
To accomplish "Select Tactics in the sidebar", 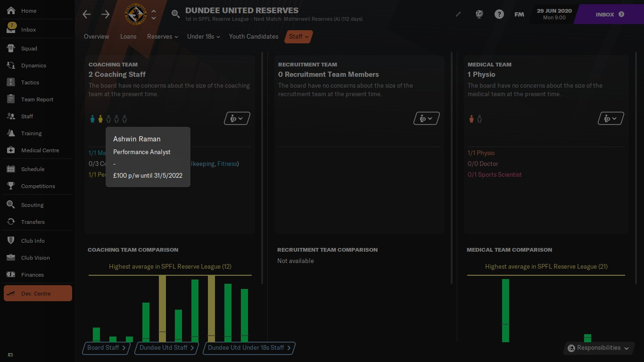I will (x=30, y=82).
